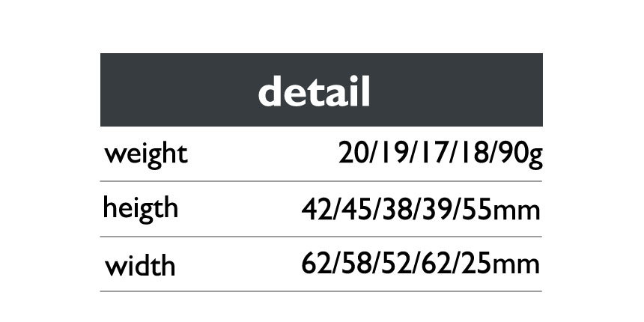Click the 25mm value in width row
This screenshot has width=644, height=322.
pyautogui.click(x=500, y=264)
